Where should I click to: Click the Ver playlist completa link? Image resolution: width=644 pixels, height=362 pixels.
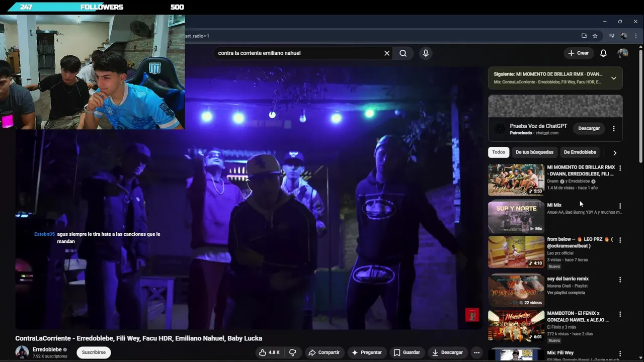click(x=566, y=293)
